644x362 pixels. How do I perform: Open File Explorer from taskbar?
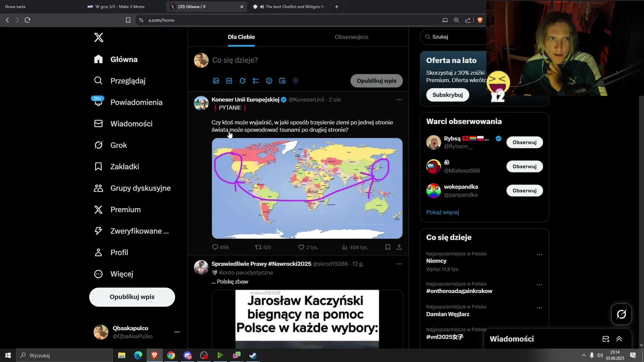(x=122, y=355)
